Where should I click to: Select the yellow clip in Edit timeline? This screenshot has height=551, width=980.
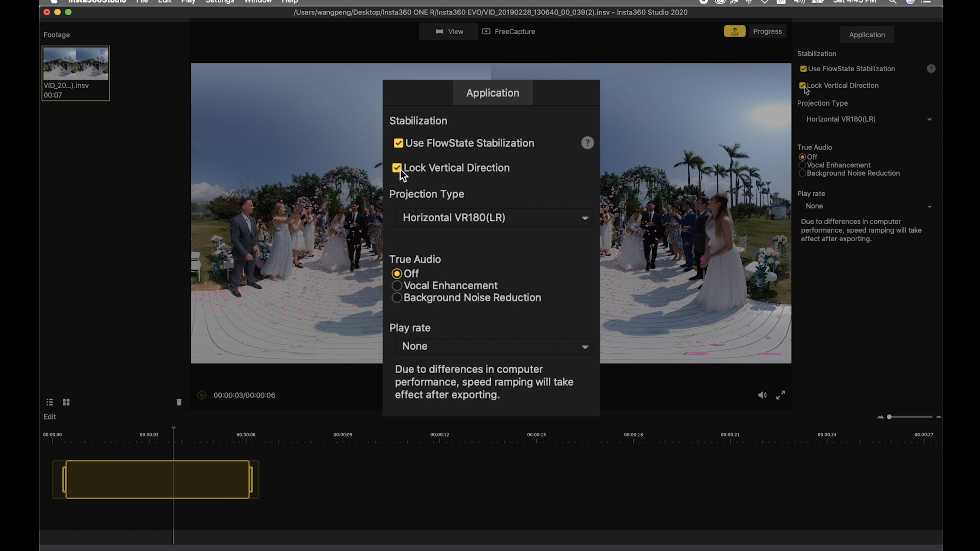click(x=157, y=479)
